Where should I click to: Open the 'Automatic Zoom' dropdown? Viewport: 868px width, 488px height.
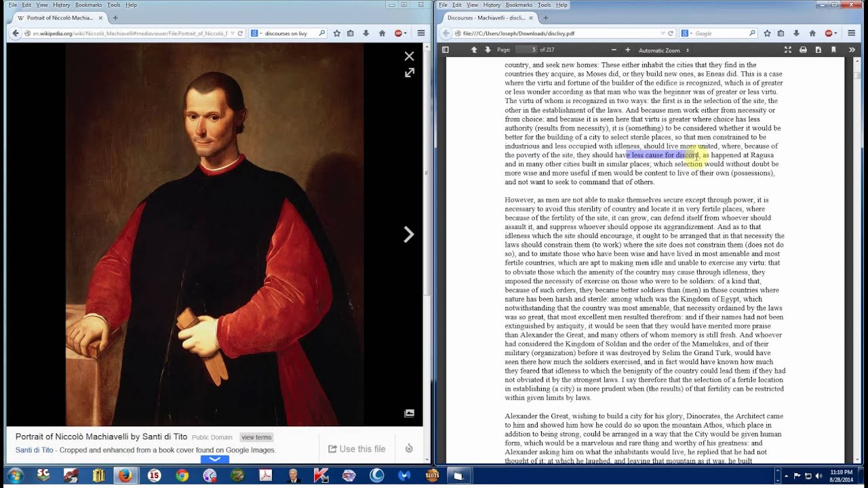[x=664, y=49]
